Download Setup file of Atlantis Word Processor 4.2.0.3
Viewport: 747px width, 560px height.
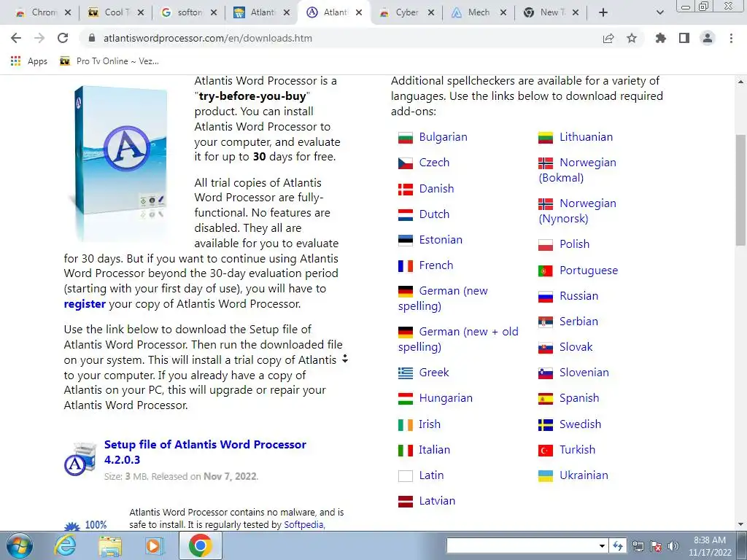[x=205, y=452]
